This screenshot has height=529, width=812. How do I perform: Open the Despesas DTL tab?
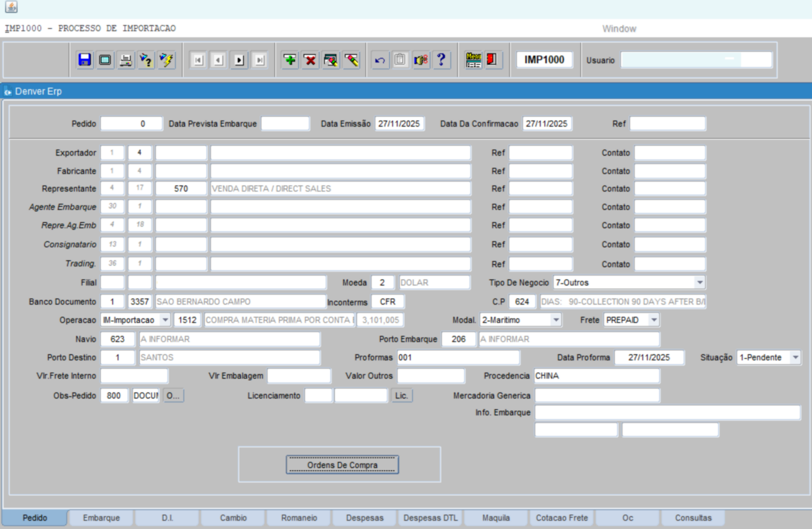tap(430, 518)
